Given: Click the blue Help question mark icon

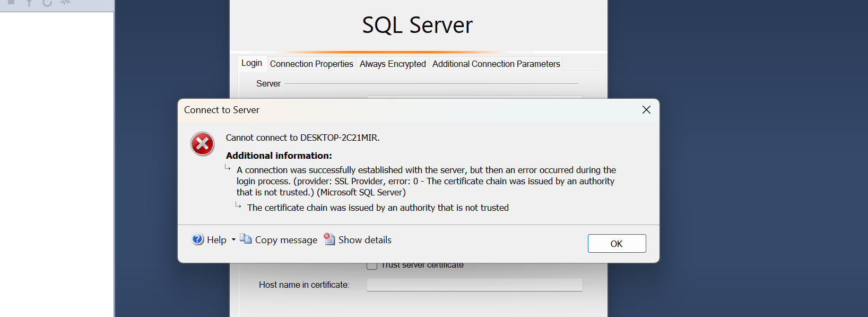Looking at the screenshot, I should click(197, 239).
